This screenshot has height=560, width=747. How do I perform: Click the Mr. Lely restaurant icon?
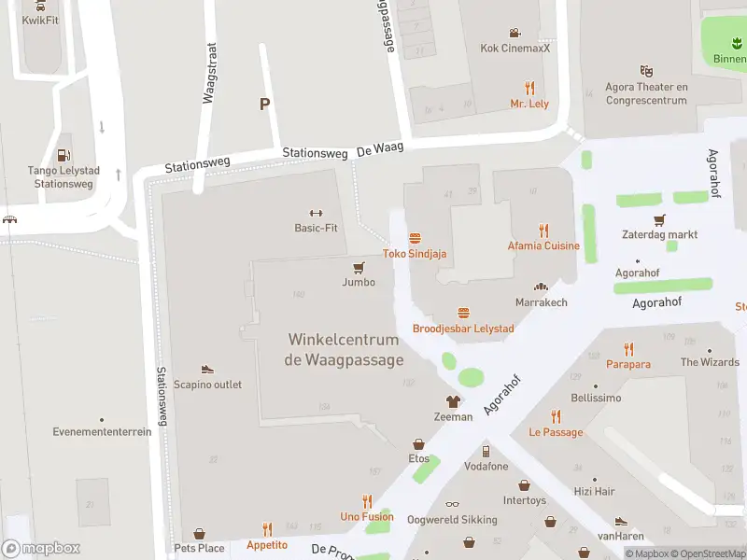529,88
